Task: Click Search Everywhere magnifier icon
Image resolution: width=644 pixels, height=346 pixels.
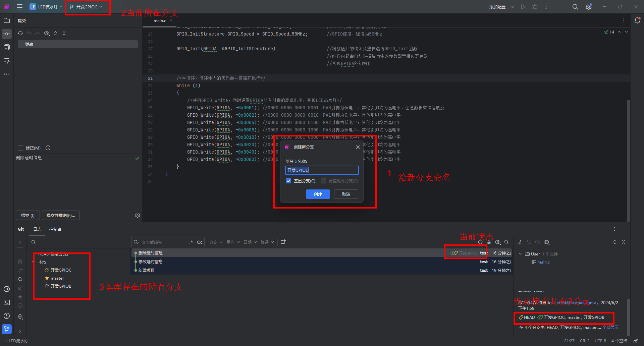Action: 575,7
